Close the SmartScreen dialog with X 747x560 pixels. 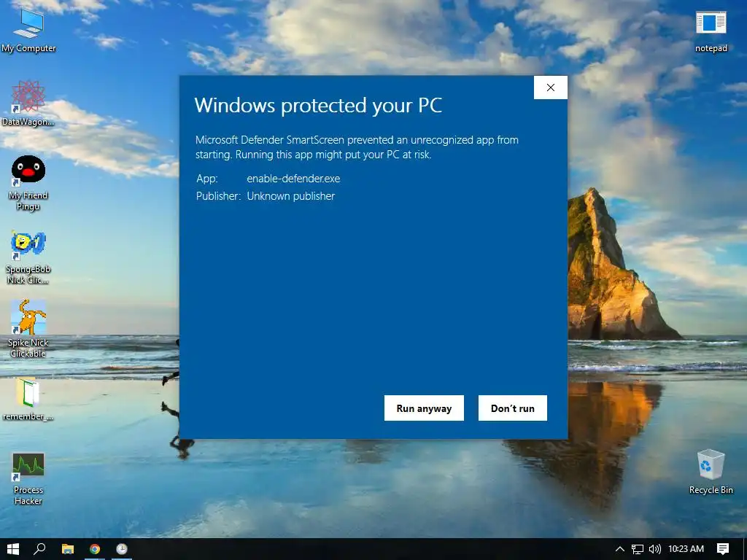[x=551, y=87]
